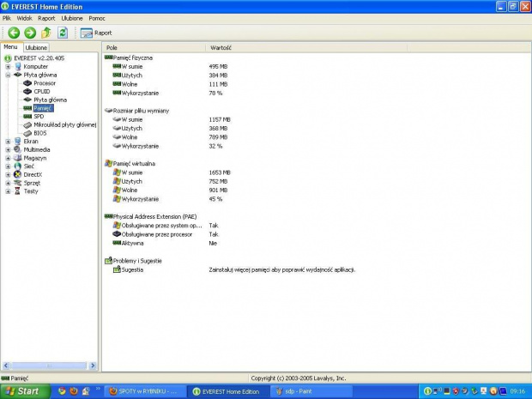Click the system tray clock showing 09:16
This screenshot has width=532, height=399.
517,391
